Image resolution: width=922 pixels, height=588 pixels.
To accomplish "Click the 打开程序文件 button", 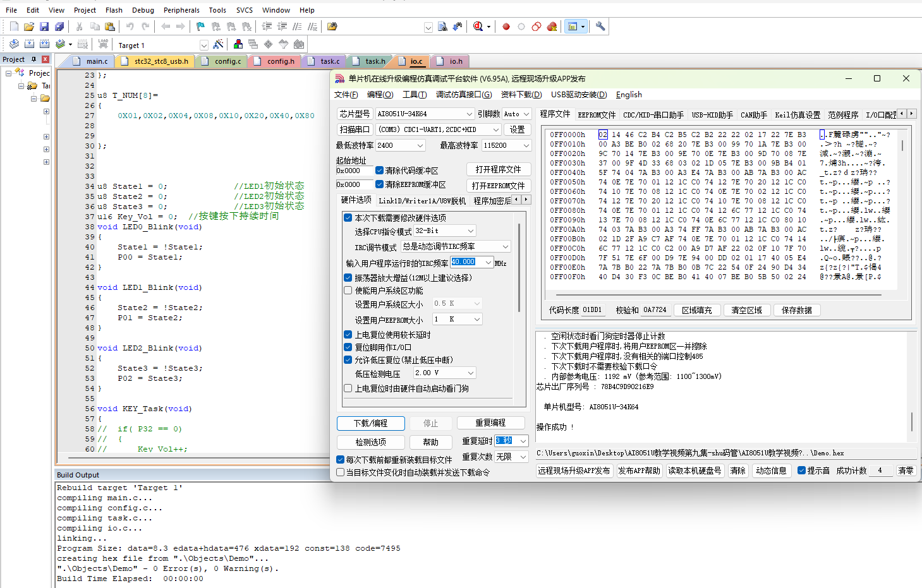I will pyautogui.click(x=499, y=169).
